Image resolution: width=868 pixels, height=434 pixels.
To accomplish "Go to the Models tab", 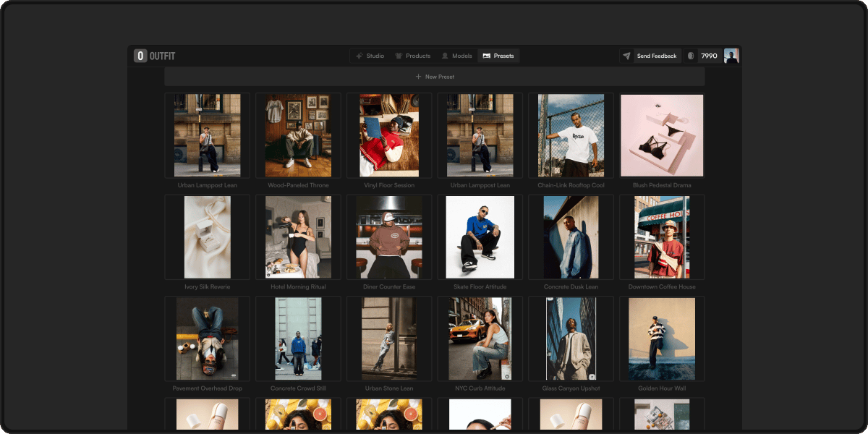I will coord(456,56).
